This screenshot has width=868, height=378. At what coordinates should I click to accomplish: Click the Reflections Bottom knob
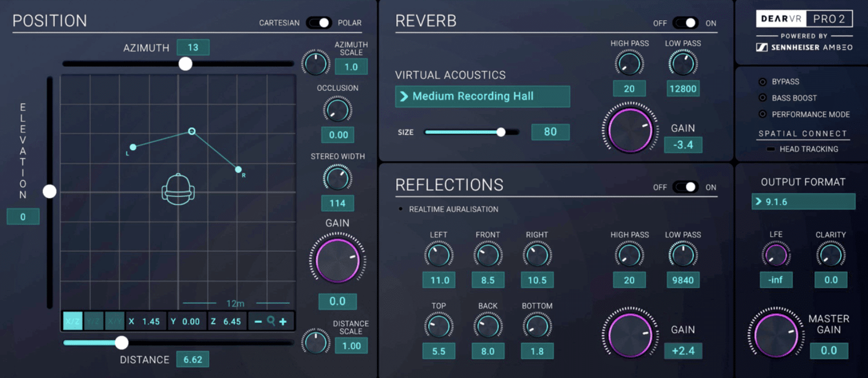[537, 325]
